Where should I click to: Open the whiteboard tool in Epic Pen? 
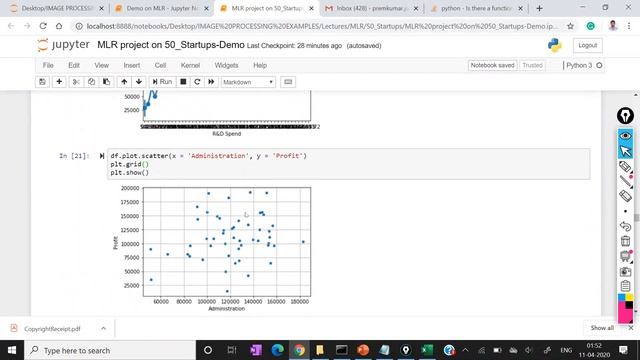coord(625,256)
